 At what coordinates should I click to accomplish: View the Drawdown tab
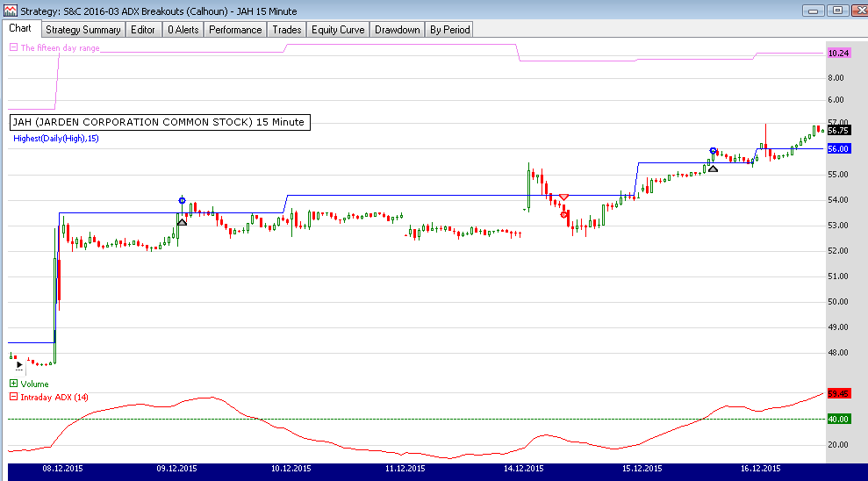click(397, 30)
